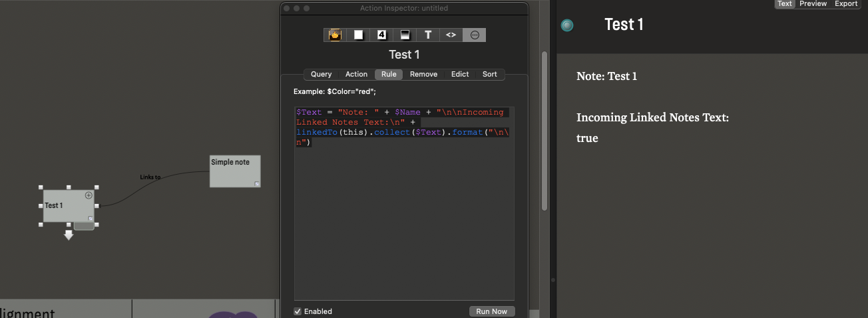Click the teal link widget beside Test 1 title

567,25
